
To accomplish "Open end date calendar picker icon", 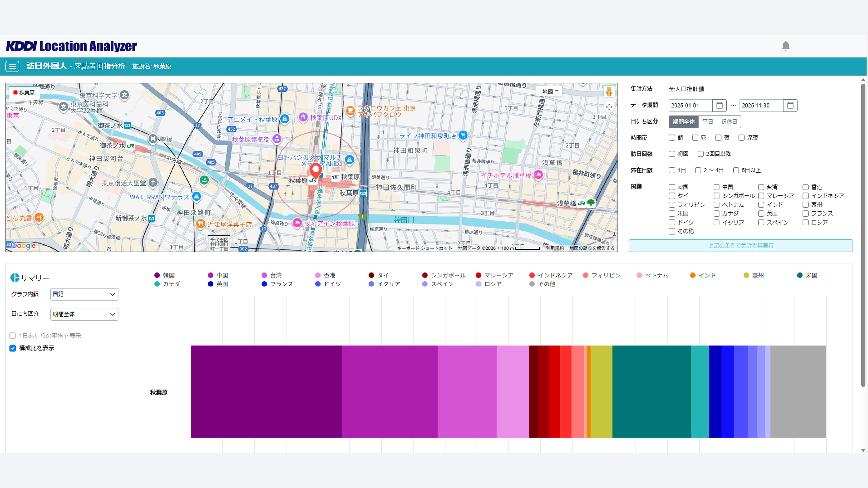I will point(790,106).
